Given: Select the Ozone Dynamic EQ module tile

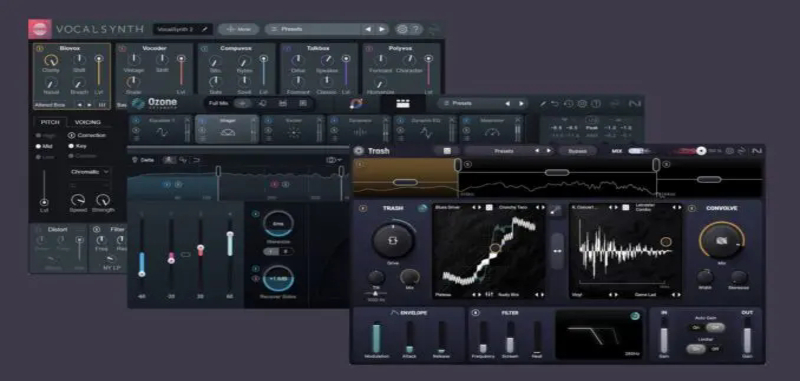Looking at the screenshot, I should 426,129.
